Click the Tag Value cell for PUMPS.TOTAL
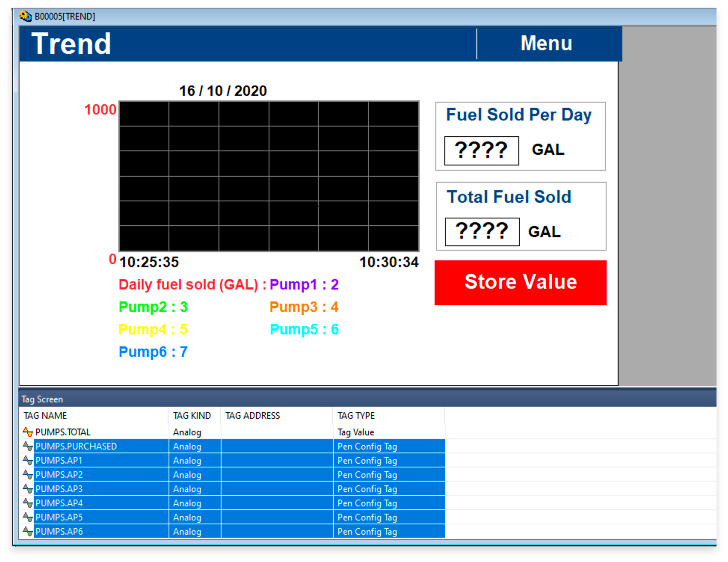This screenshot has height=562, width=728. (389, 432)
